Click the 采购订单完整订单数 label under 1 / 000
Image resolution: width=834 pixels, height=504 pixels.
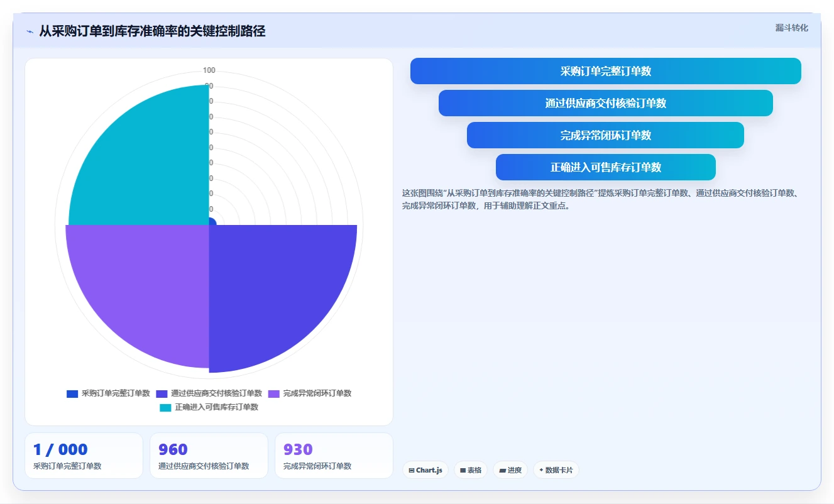tap(67, 466)
